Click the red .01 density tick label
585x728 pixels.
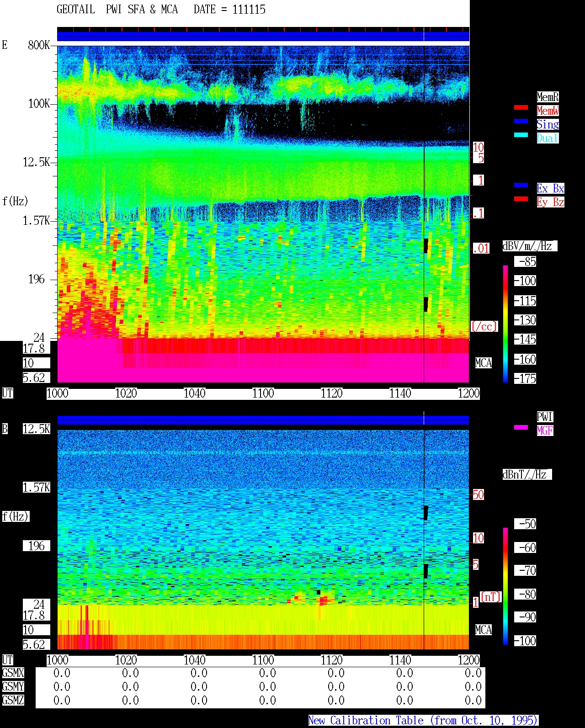[x=481, y=249]
